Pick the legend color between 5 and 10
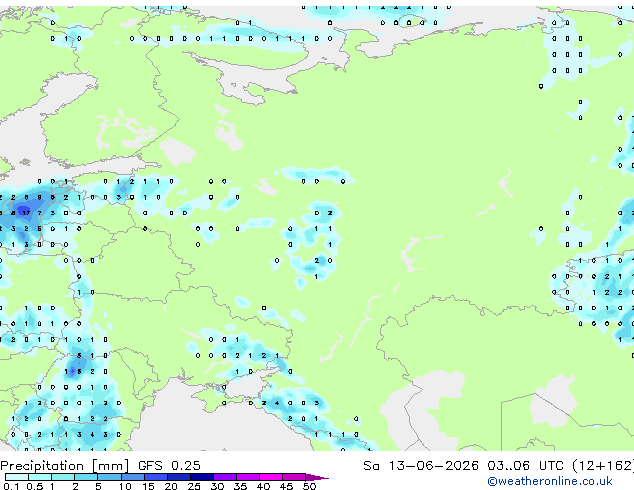Screen dimensions: 634x490 click(x=109, y=477)
